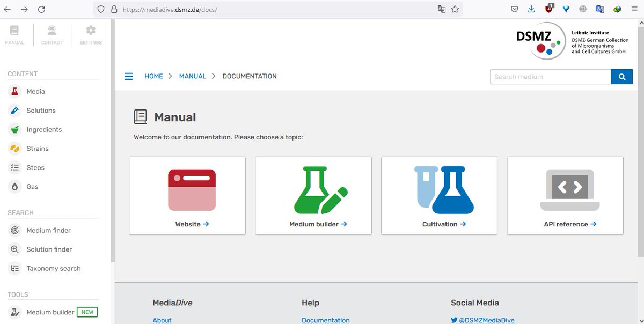Expand the teal hamburger menu beside the breadcrumb
The height and width of the screenshot is (324, 644).
(x=128, y=76)
